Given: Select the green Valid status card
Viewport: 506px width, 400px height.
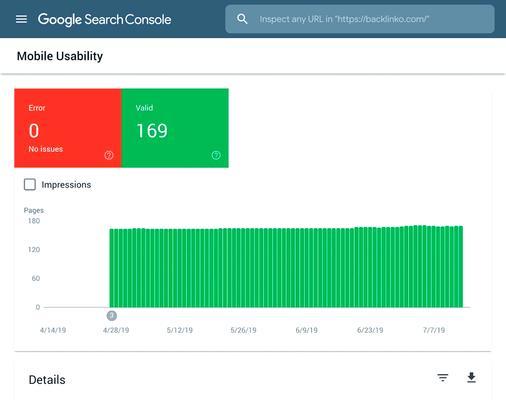Looking at the screenshot, I should click(175, 128).
